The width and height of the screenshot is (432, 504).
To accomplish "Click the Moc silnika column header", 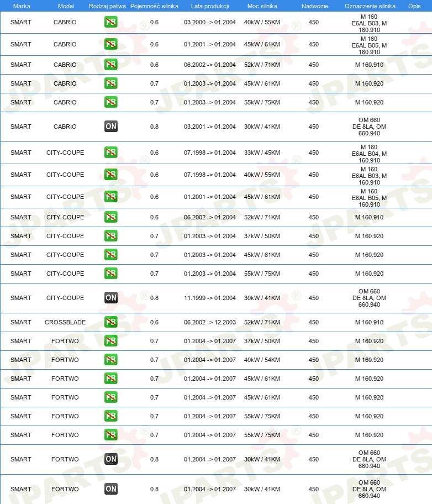I will [x=262, y=6].
